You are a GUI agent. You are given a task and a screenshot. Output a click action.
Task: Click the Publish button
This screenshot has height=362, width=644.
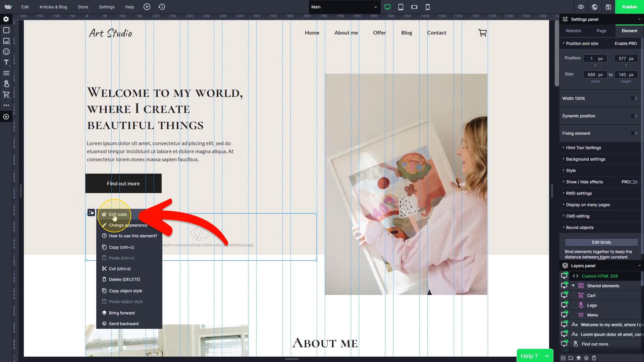629,7
